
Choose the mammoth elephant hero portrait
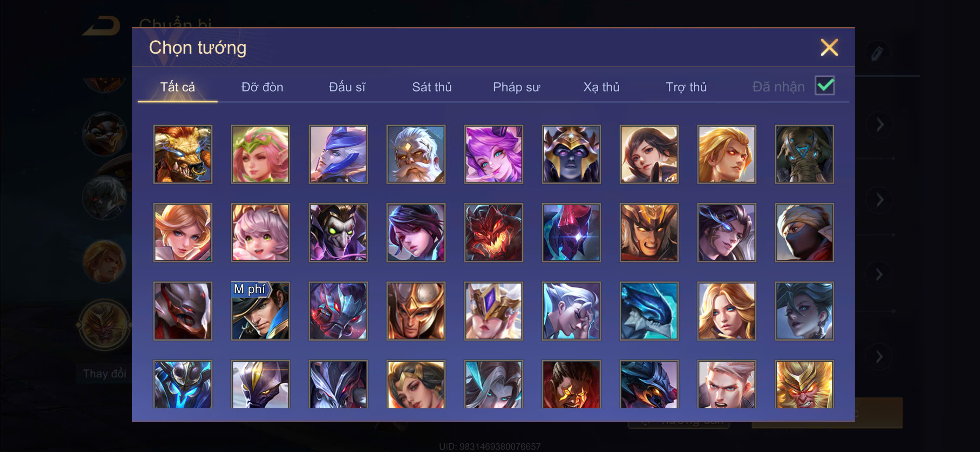pyautogui.click(x=804, y=154)
